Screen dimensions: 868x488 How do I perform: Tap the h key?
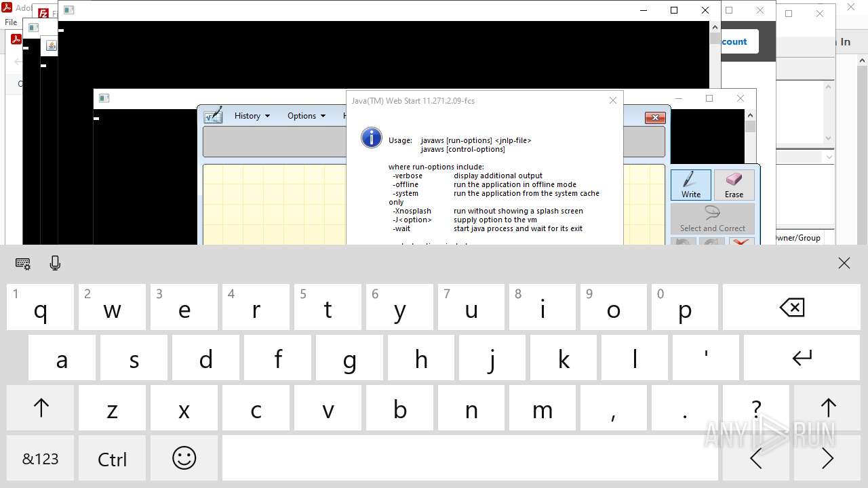[421, 357]
